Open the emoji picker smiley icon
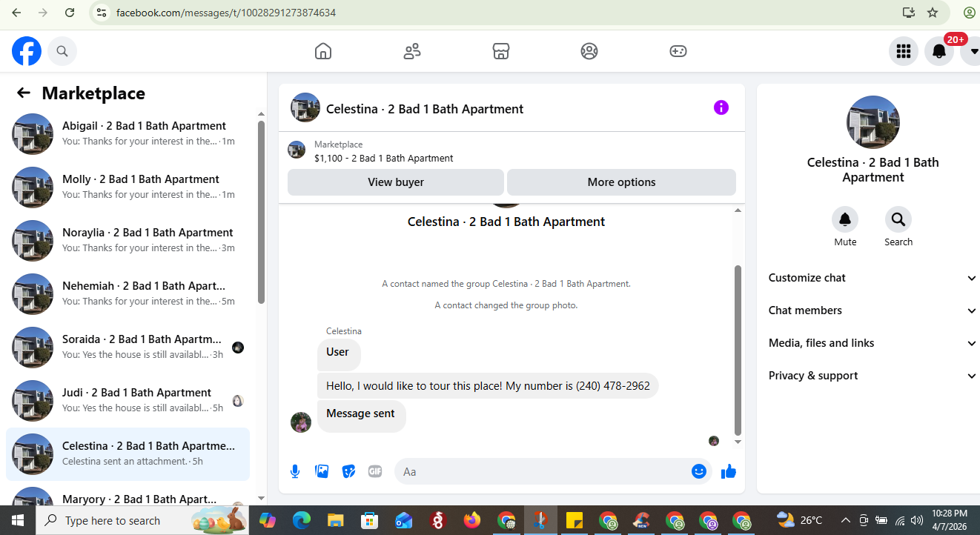 click(699, 471)
